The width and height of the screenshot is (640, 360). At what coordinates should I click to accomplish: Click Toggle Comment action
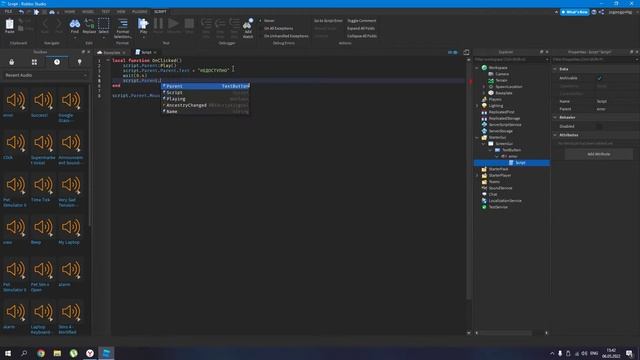coord(362,20)
